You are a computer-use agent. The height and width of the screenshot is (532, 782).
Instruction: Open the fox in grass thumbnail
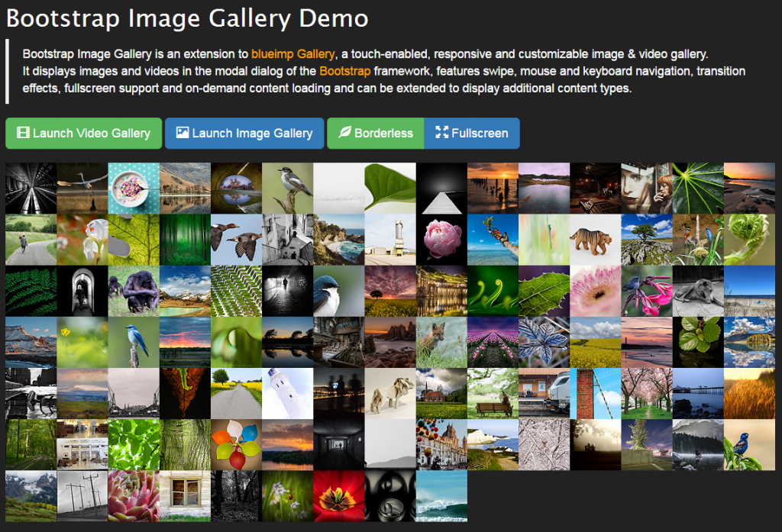(x=441, y=342)
